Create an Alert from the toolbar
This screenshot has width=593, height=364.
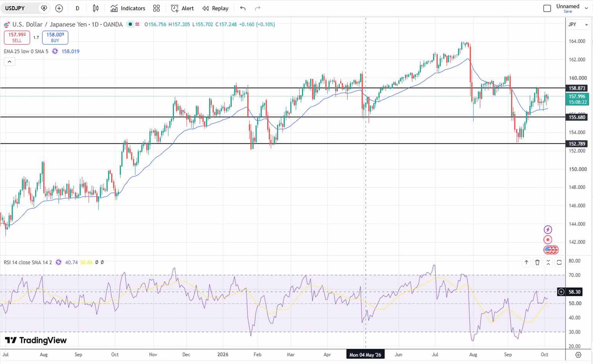pos(182,8)
